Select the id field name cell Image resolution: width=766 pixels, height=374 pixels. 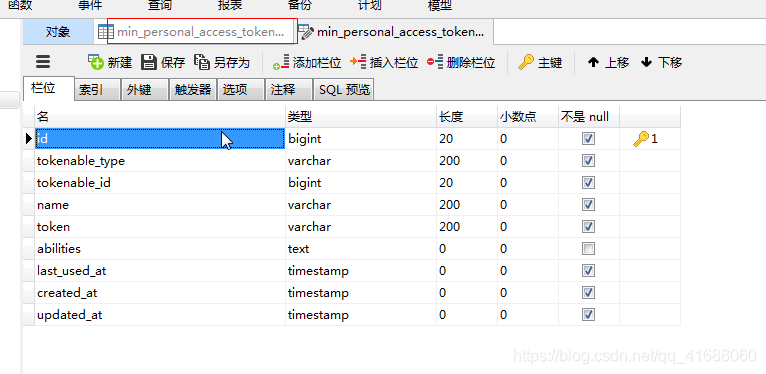(x=160, y=139)
